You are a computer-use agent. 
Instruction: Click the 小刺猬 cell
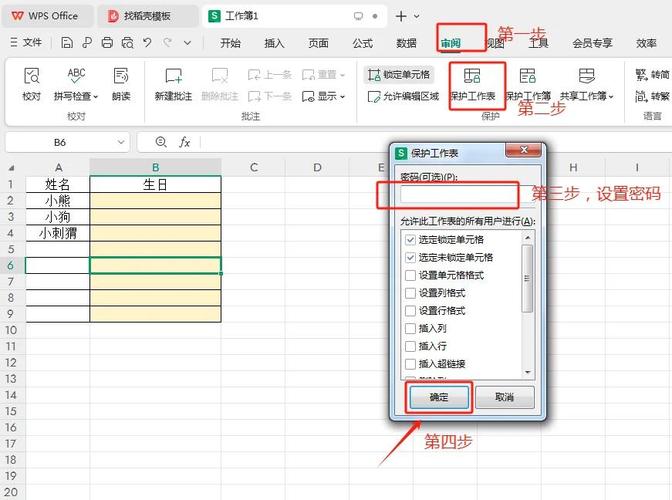tap(58, 233)
